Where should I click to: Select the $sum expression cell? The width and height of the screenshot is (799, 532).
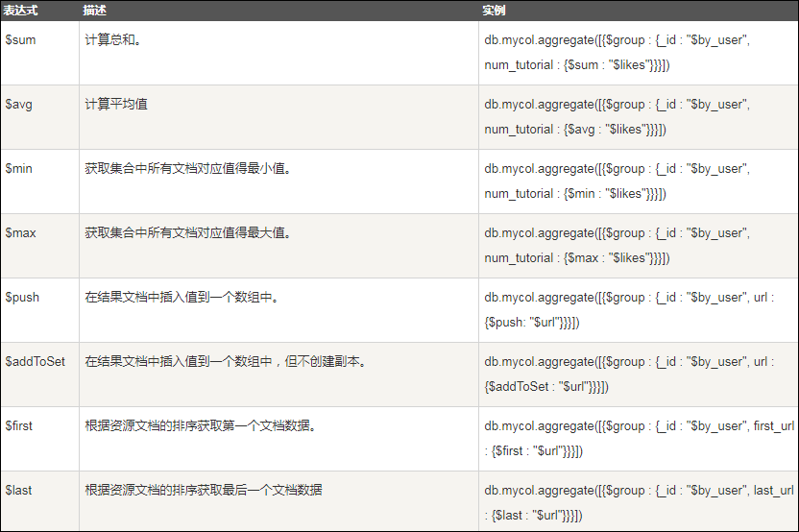[39, 53]
